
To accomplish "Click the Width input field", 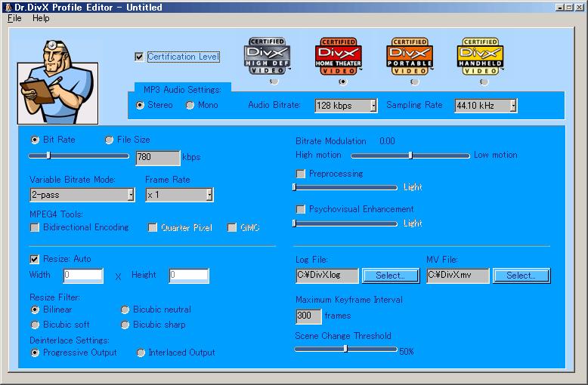I will coord(83,276).
